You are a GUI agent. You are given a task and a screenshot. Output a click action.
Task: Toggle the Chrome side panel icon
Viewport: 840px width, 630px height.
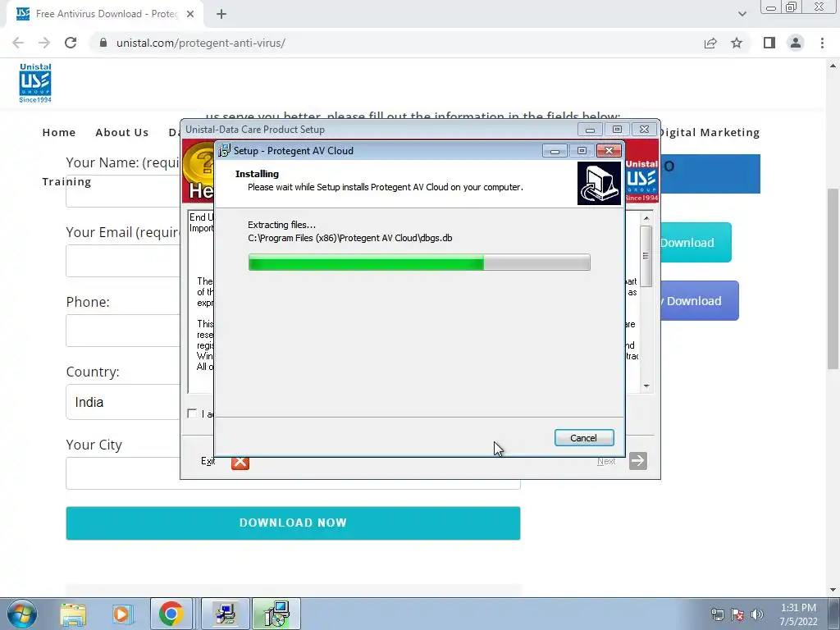point(769,43)
